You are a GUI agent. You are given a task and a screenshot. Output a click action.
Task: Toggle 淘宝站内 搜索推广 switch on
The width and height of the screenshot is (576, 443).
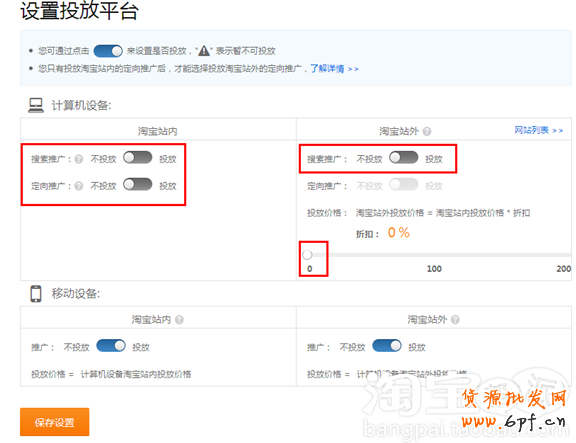138,158
